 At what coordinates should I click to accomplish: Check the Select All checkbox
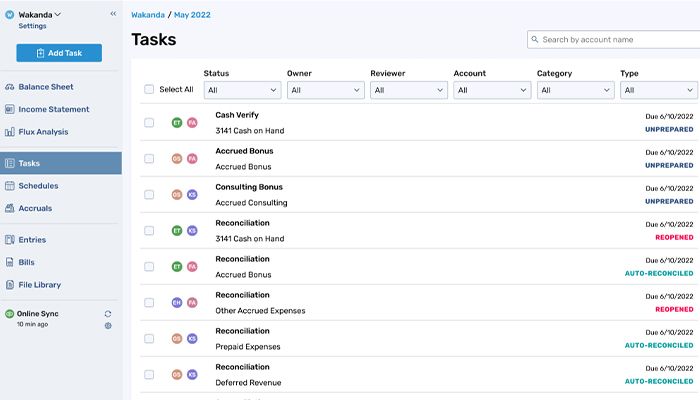click(x=149, y=89)
